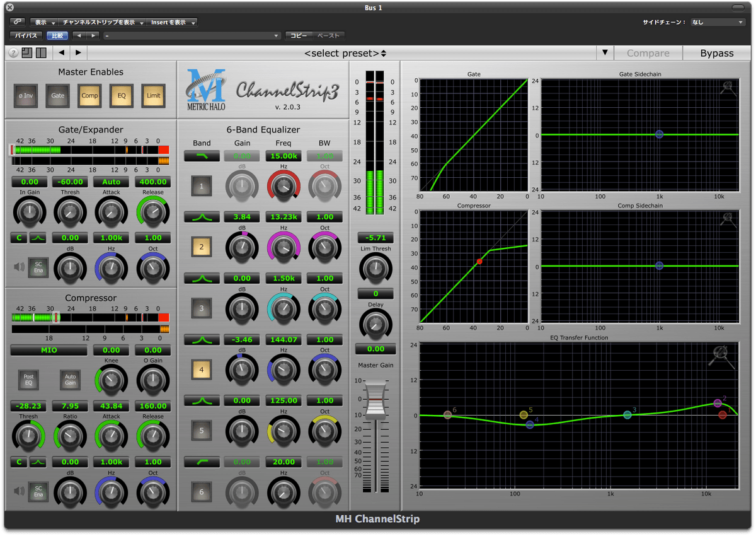This screenshot has height=536, width=756.
Task: Enable EQ band 1
Action: tap(202, 186)
